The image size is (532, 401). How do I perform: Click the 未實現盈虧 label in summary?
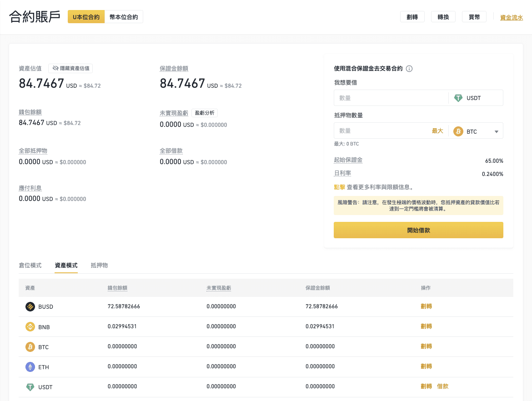(x=174, y=113)
